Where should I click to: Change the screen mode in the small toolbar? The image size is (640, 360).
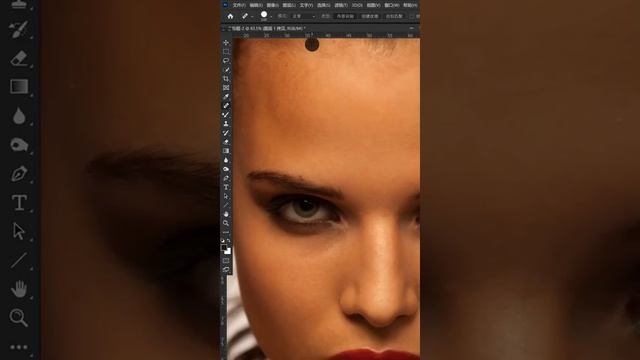(226, 269)
